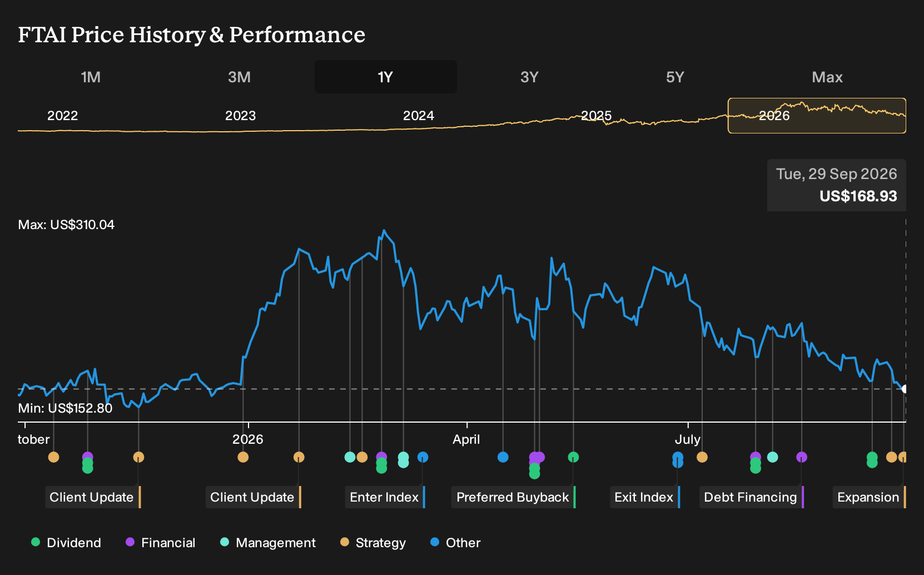The height and width of the screenshot is (575, 924).
Task: Click the 'FTAI Price History & Performance' heading
Action: [x=192, y=34]
